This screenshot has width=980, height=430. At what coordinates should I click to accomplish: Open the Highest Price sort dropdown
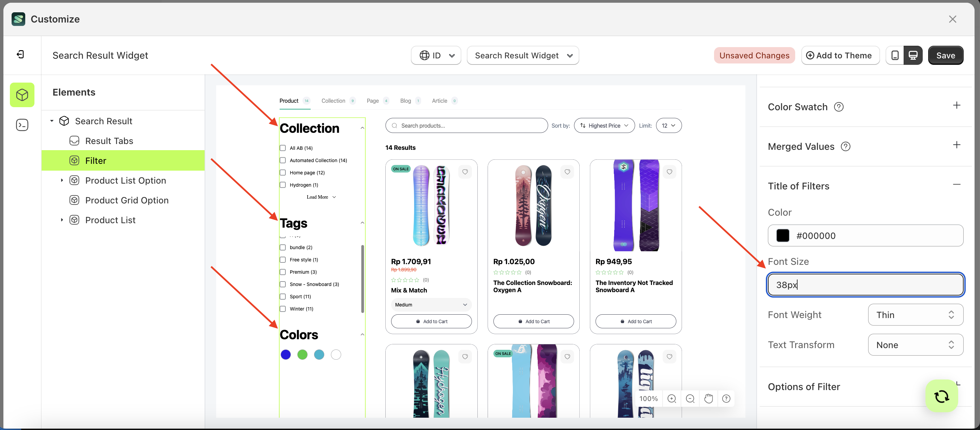click(604, 125)
